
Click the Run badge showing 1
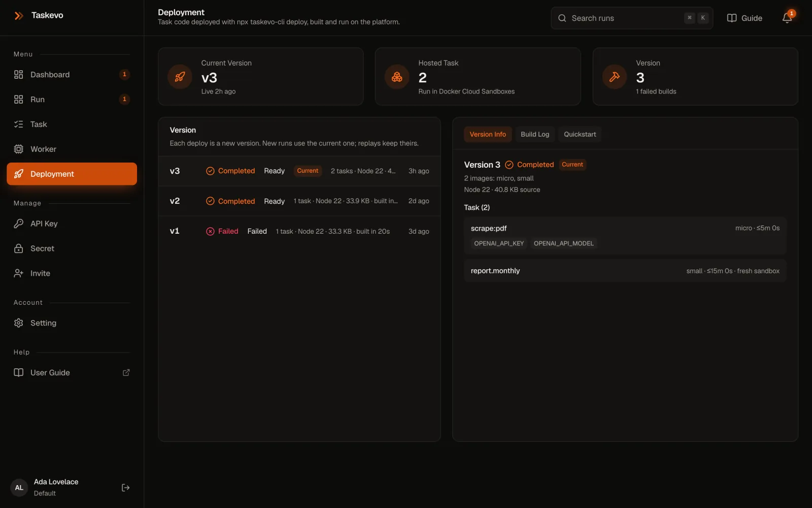pyautogui.click(x=124, y=99)
